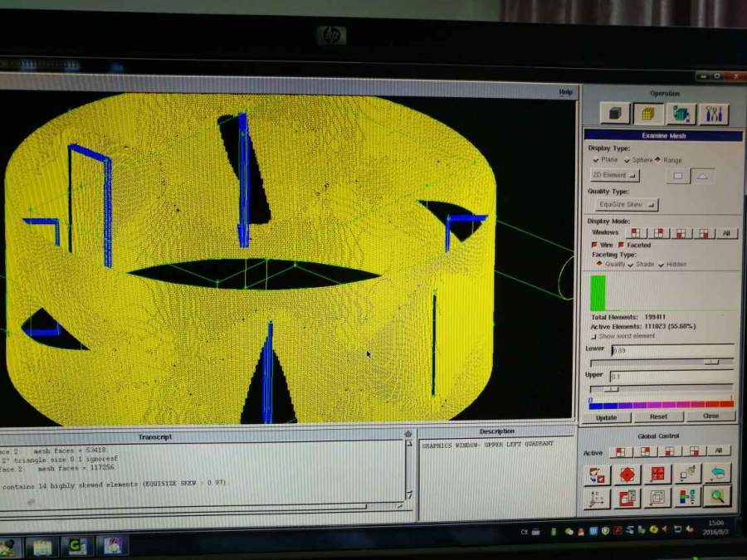Open the Geometry operation toolpad
Viewport: 747px width, 560px height.
pos(615,114)
